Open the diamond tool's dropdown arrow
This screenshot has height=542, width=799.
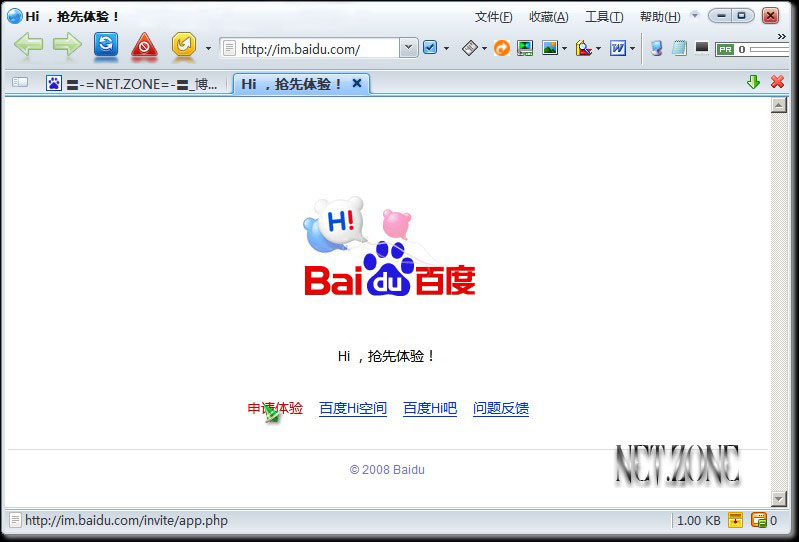coord(484,49)
